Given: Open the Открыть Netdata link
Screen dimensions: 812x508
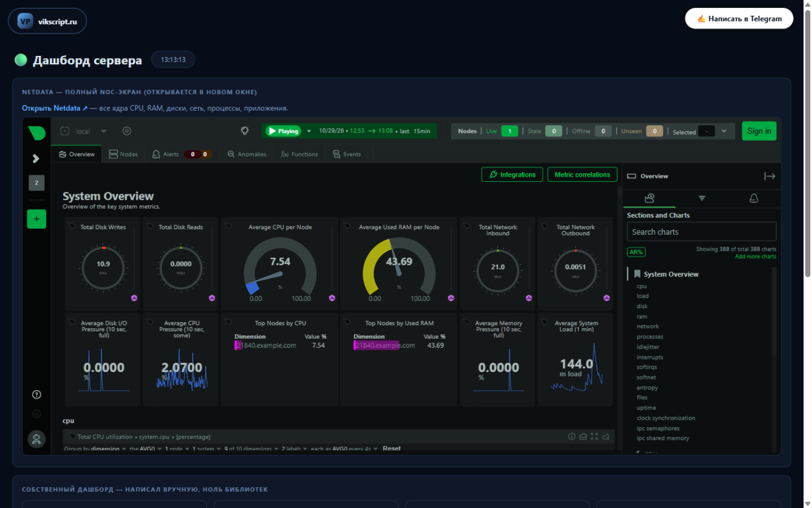Looking at the screenshot, I should click(x=55, y=108).
